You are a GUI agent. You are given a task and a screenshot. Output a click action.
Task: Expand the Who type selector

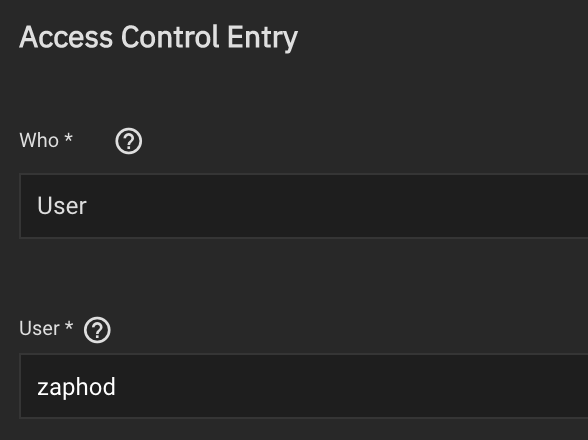pyautogui.click(x=304, y=206)
